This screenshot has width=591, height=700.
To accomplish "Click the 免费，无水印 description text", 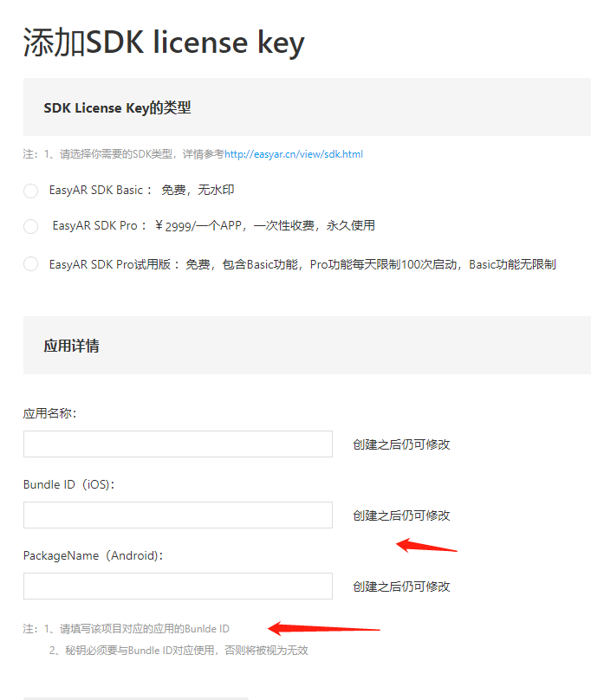I will 198,191.
